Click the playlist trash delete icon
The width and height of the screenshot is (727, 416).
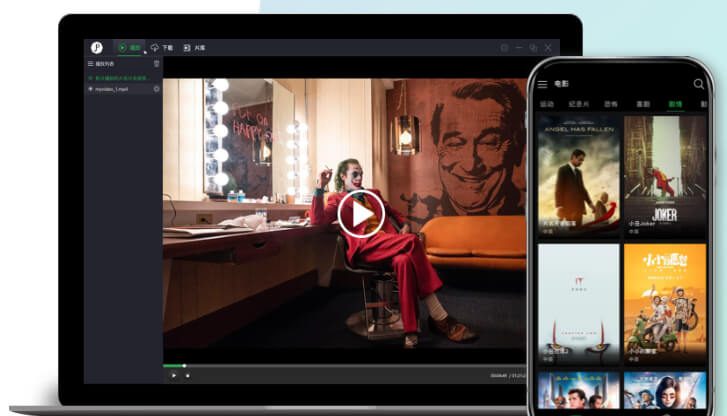(156, 63)
